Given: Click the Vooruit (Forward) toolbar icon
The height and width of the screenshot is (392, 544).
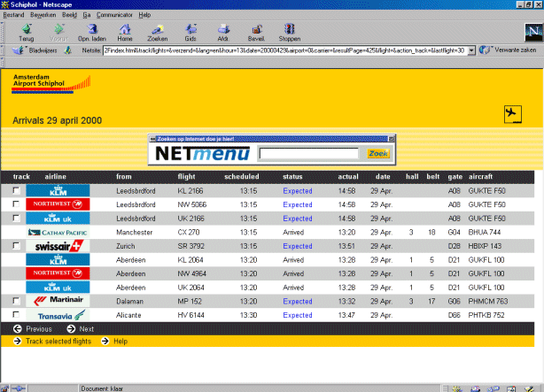Looking at the screenshot, I should pos(58,29).
